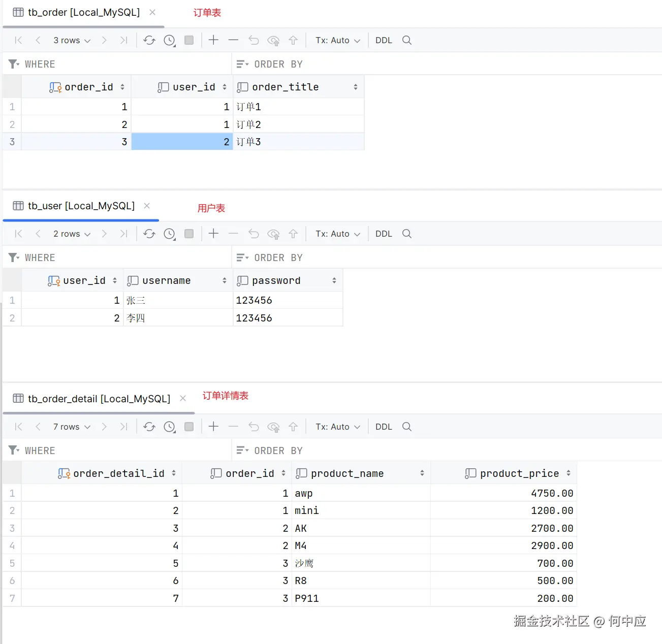Go to first page in tb_order

click(x=18, y=40)
